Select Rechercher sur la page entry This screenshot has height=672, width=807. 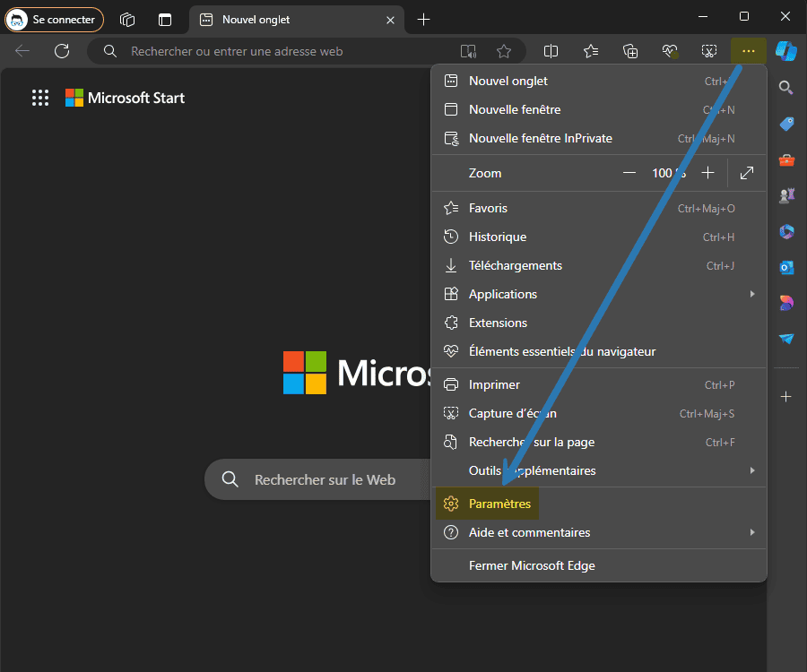point(599,442)
